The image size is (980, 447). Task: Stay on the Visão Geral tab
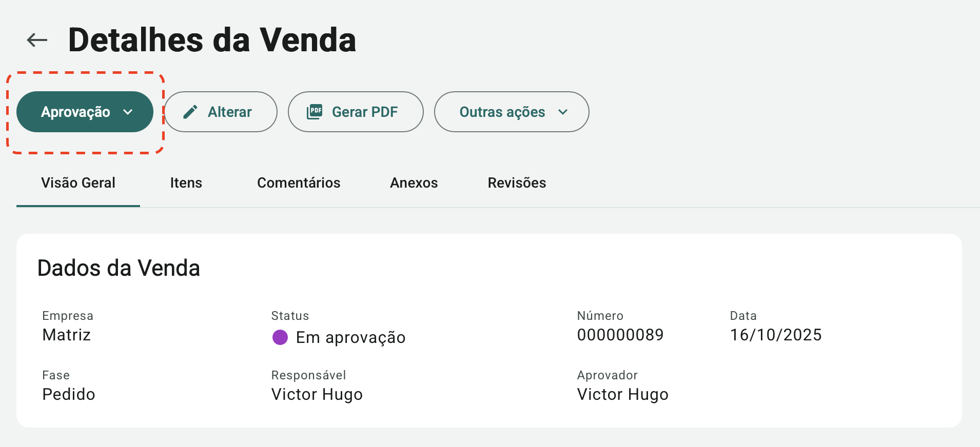pyautogui.click(x=78, y=182)
